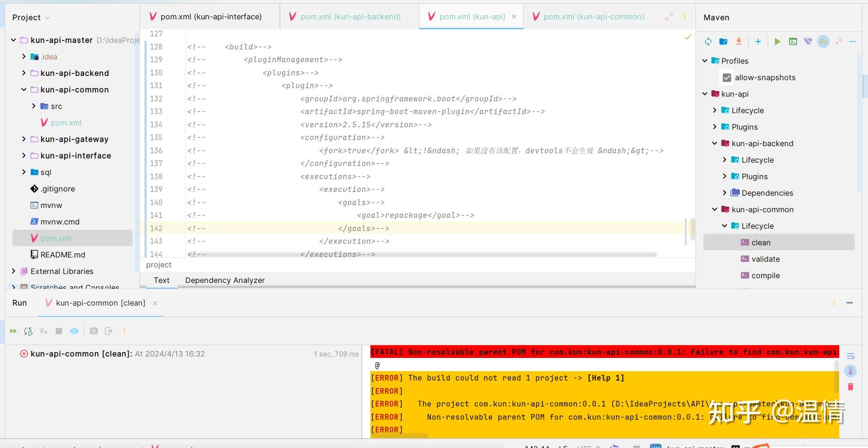This screenshot has height=448, width=868.
Task: Clear all output in Run console
Action: point(43,331)
